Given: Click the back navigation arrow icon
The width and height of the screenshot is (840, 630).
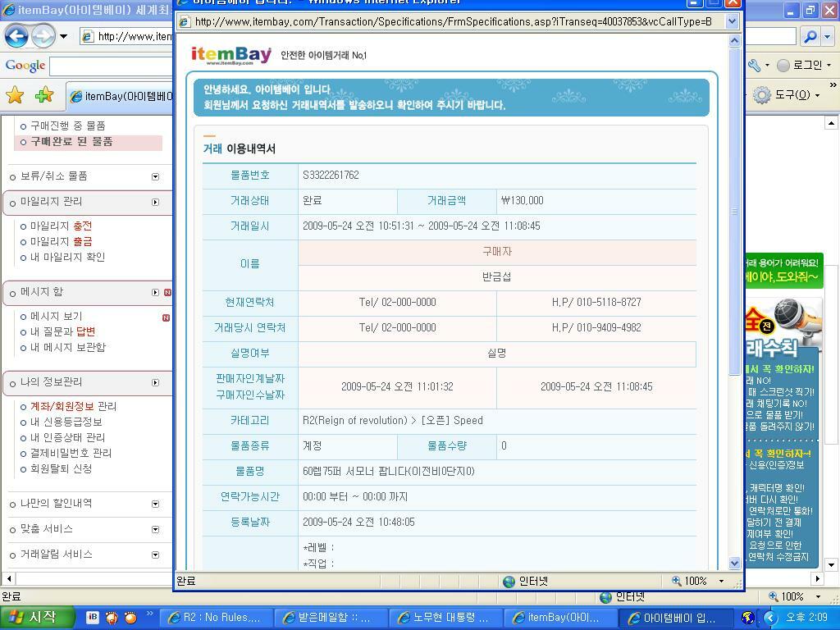Looking at the screenshot, I should click(x=17, y=36).
